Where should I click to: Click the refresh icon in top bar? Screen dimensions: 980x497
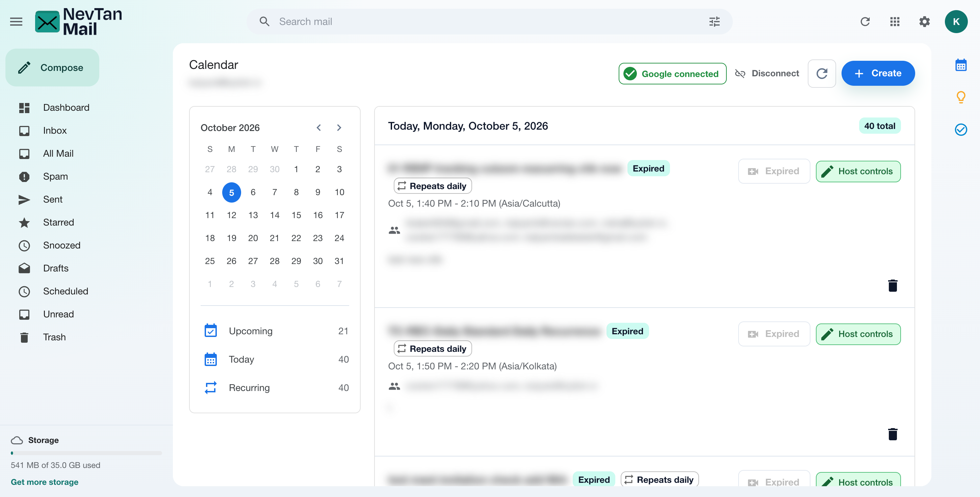[x=865, y=22]
